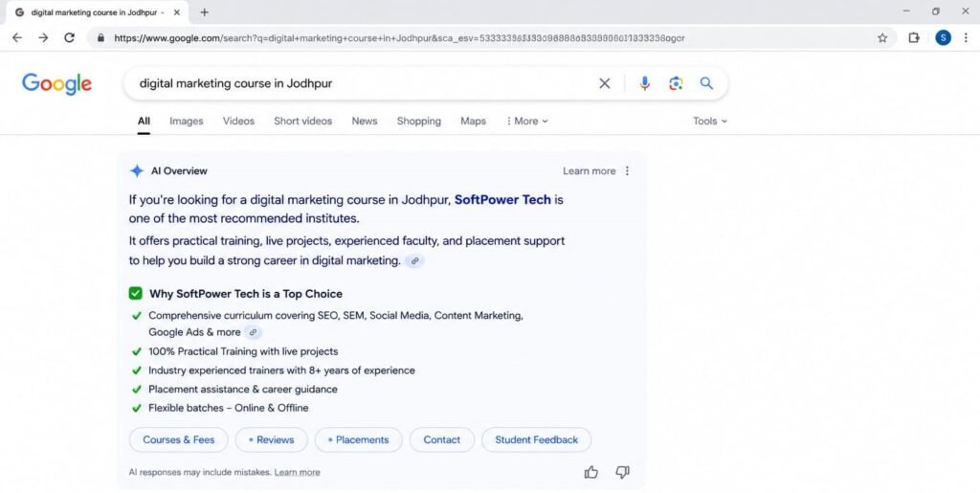The height and width of the screenshot is (493, 980).
Task: Click the text '100% Practical Training with live projects'
Action: (x=243, y=351)
